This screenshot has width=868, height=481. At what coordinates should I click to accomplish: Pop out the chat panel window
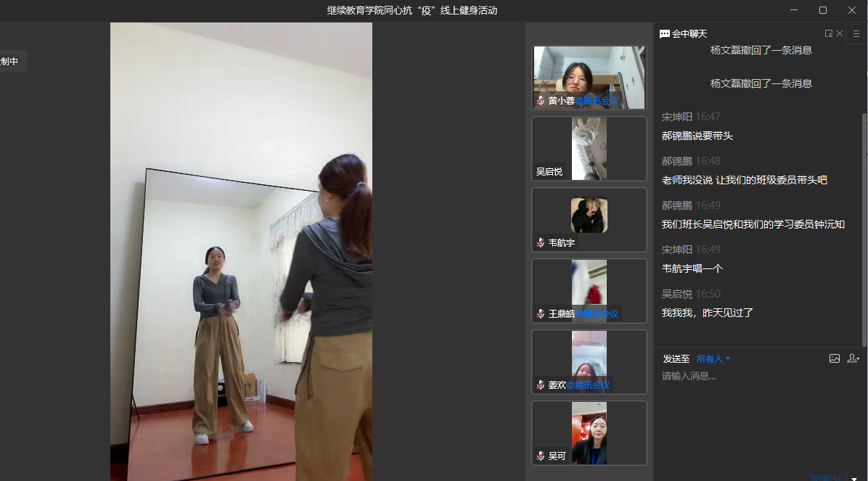click(828, 33)
